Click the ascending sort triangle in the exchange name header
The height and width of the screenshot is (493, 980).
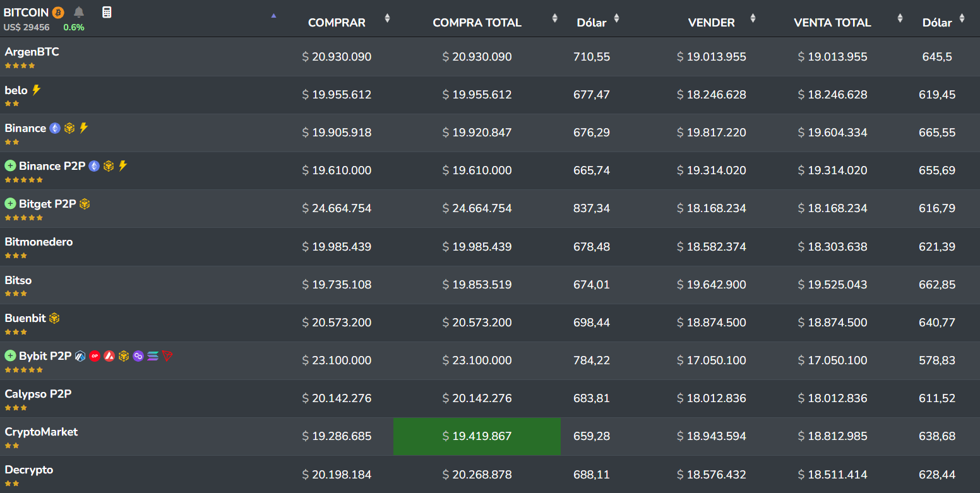point(273,16)
